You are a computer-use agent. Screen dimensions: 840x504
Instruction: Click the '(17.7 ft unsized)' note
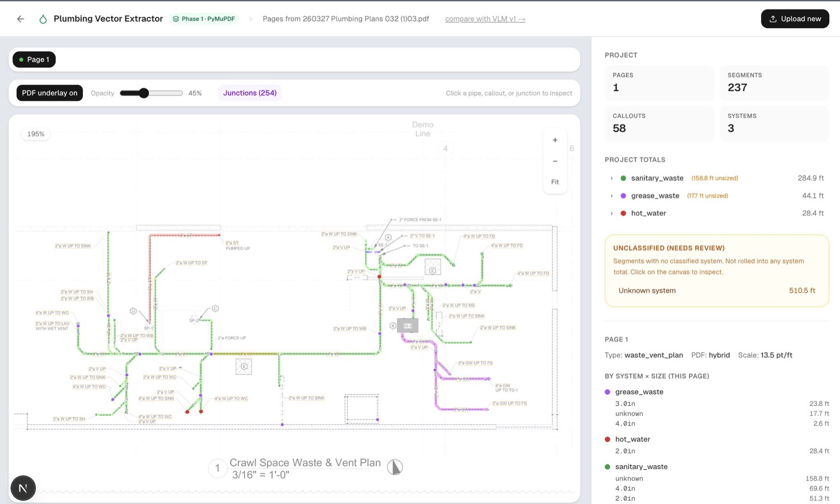point(708,196)
